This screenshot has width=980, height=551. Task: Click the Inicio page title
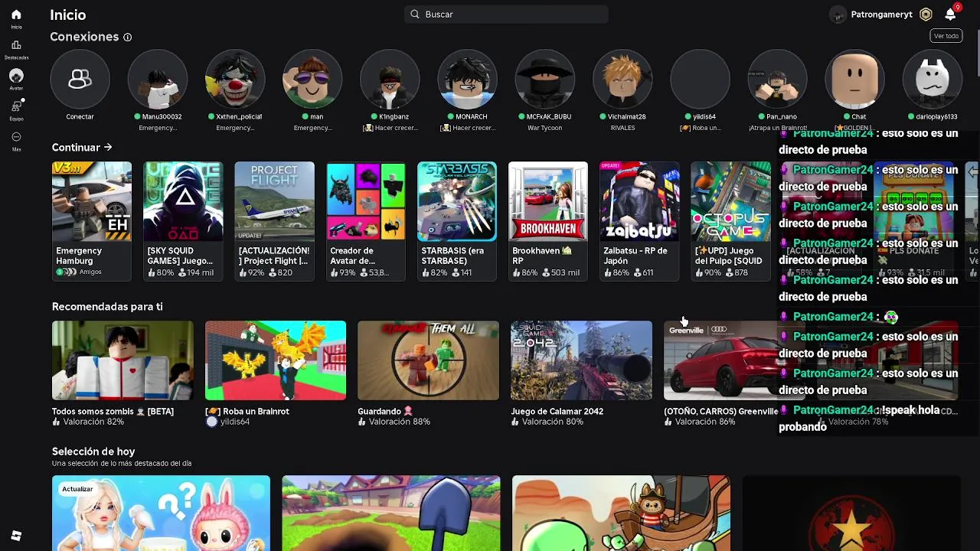pos(67,15)
